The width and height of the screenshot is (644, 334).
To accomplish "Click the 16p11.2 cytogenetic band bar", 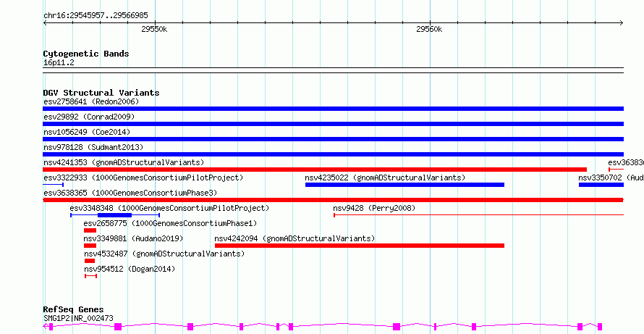I will point(333,70).
